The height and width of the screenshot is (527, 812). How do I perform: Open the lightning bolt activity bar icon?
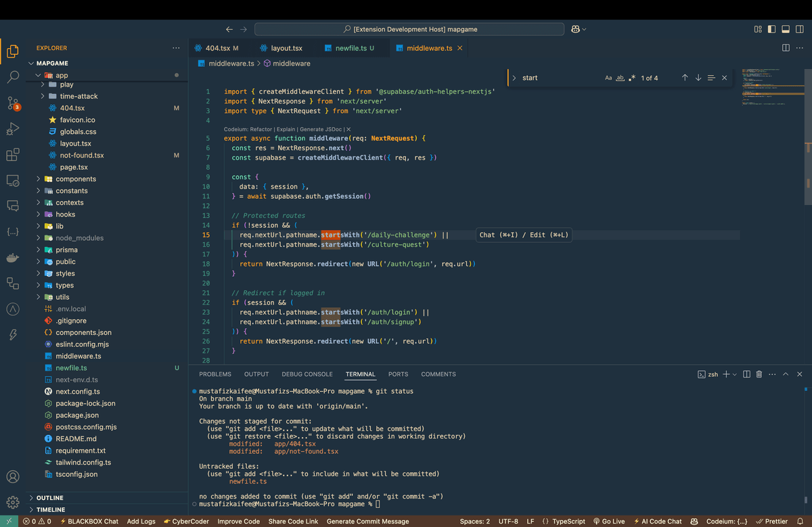[12, 335]
